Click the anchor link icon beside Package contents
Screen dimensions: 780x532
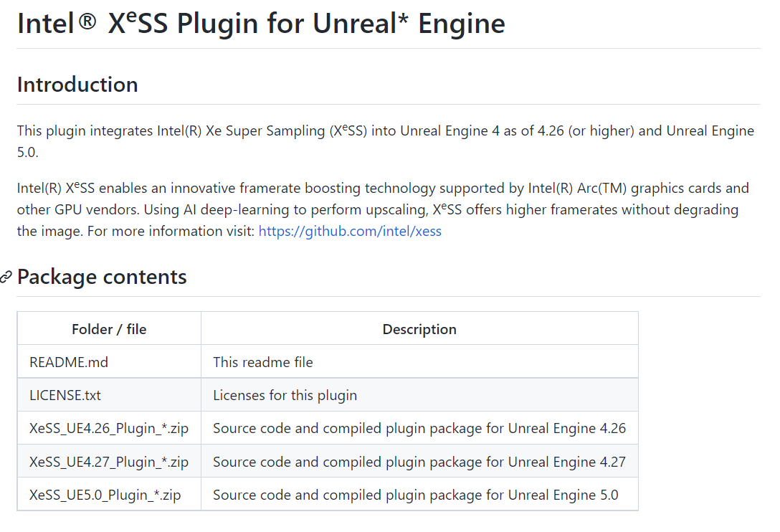(x=6, y=277)
